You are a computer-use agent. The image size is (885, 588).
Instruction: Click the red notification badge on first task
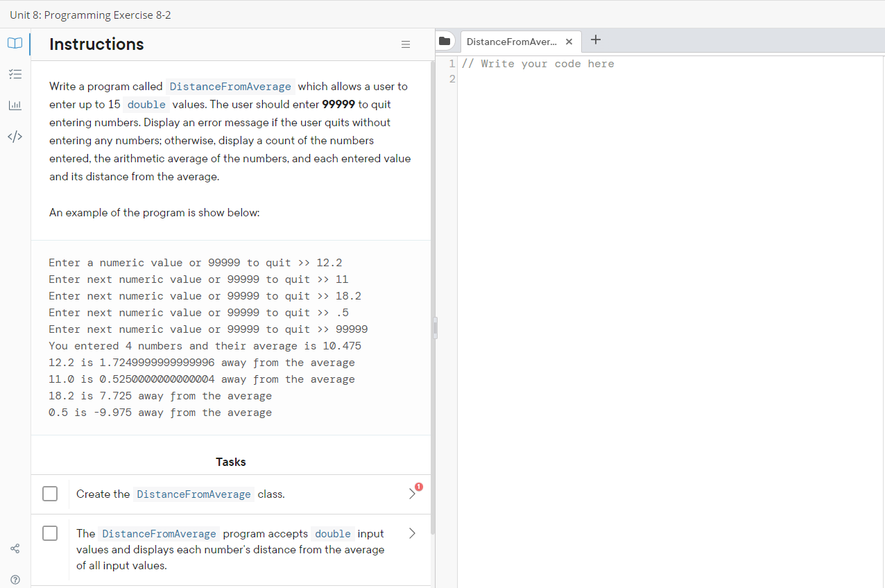point(420,486)
